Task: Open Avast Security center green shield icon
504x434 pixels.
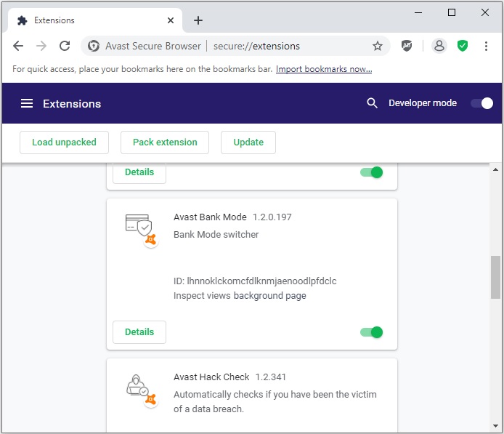Action: [462, 46]
